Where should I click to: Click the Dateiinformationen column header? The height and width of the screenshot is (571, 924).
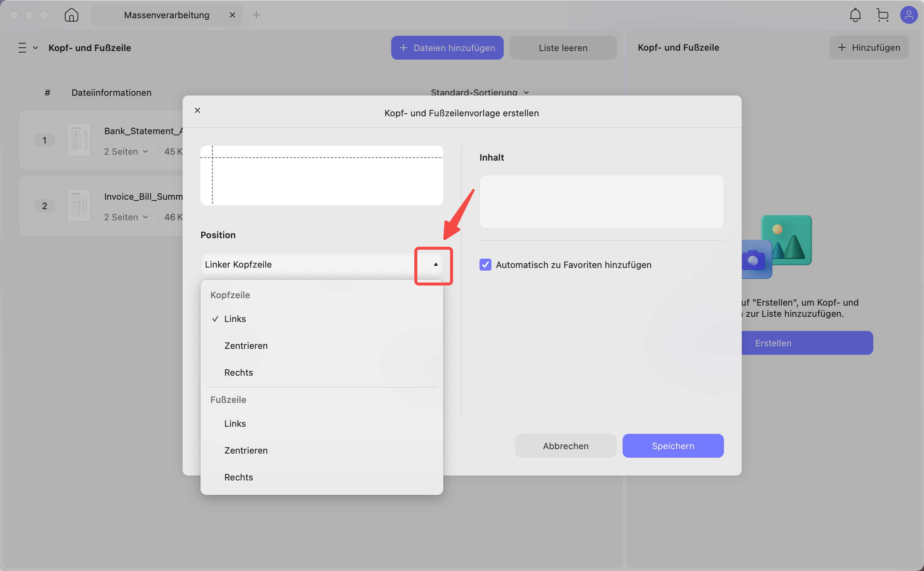pyautogui.click(x=111, y=92)
